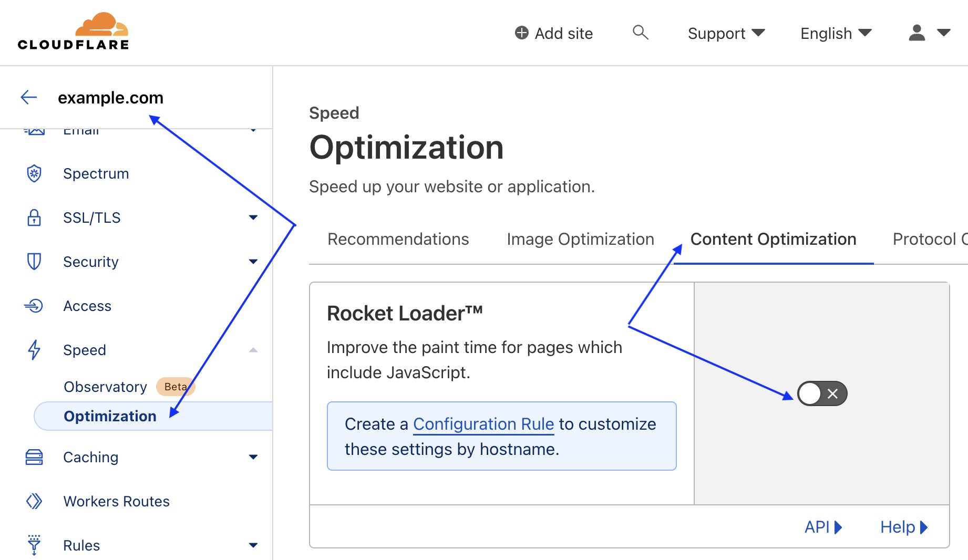Open the Configuration Rule link
968x560 pixels.
(483, 424)
